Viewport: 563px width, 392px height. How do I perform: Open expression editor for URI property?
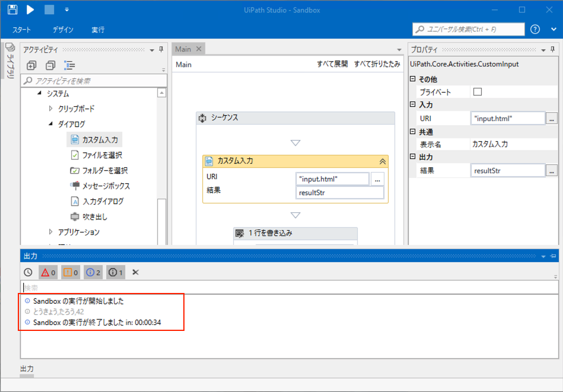pyautogui.click(x=552, y=119)
